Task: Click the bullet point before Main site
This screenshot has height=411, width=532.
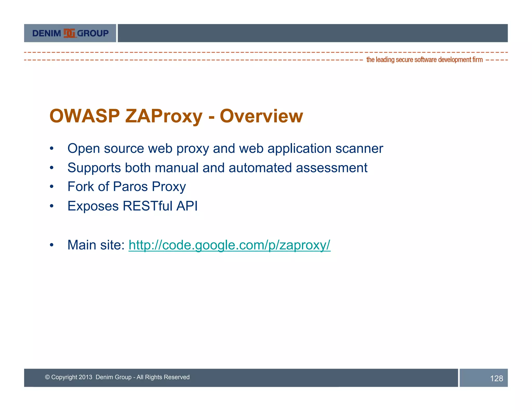Action: pos(52,245)
